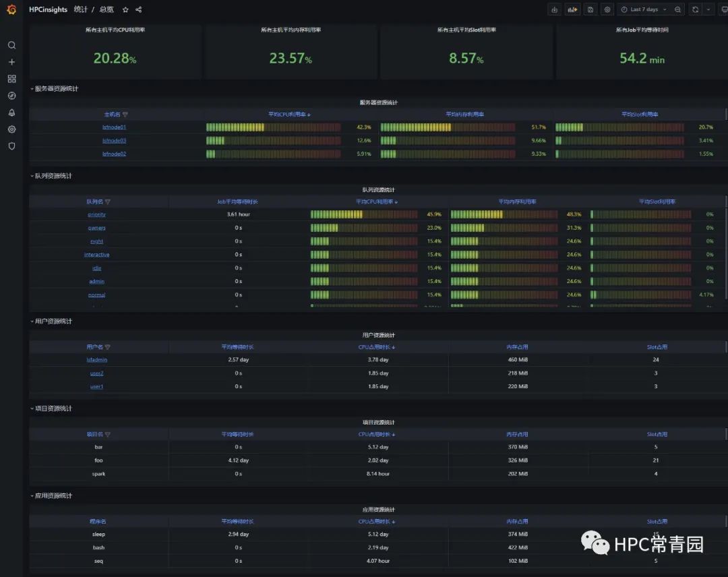Click the sidebar create plus icon
Viewport: 728px width, 577px height.
(x=11, y=62)
